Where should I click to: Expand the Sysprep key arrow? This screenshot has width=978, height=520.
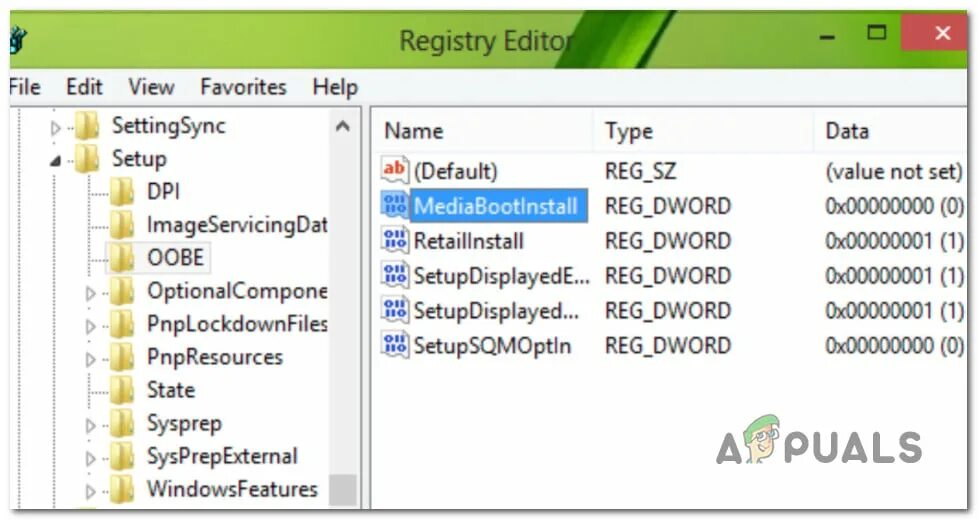tap(91, 425)
